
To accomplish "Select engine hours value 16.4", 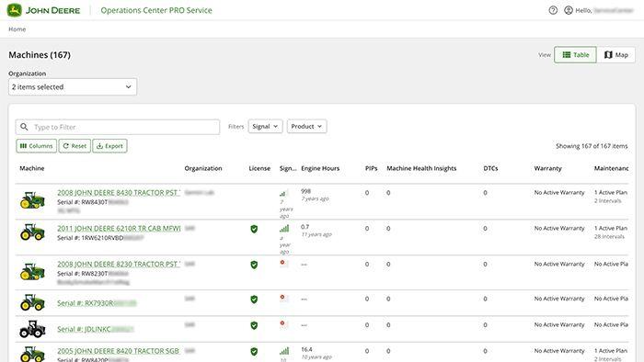I will 306,350.
